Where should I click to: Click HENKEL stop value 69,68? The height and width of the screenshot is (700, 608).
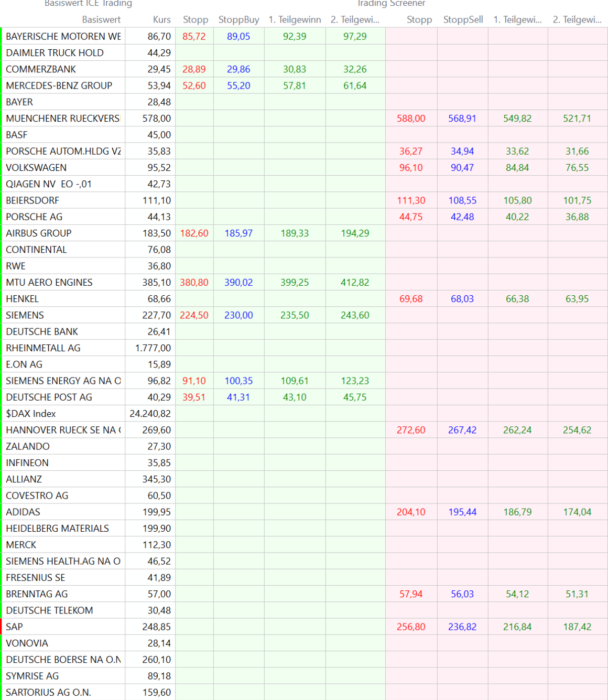click(x=411, y=299)
